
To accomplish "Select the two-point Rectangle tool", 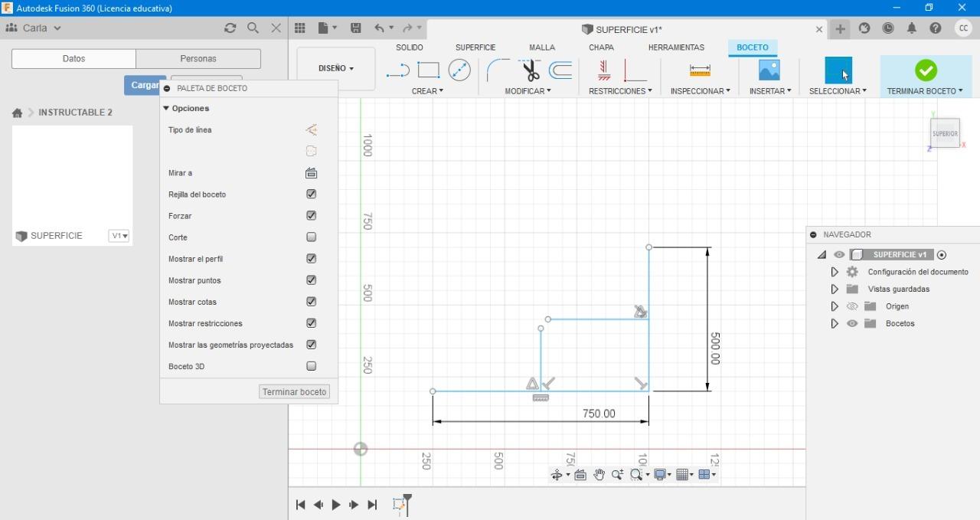I will 429,70.
